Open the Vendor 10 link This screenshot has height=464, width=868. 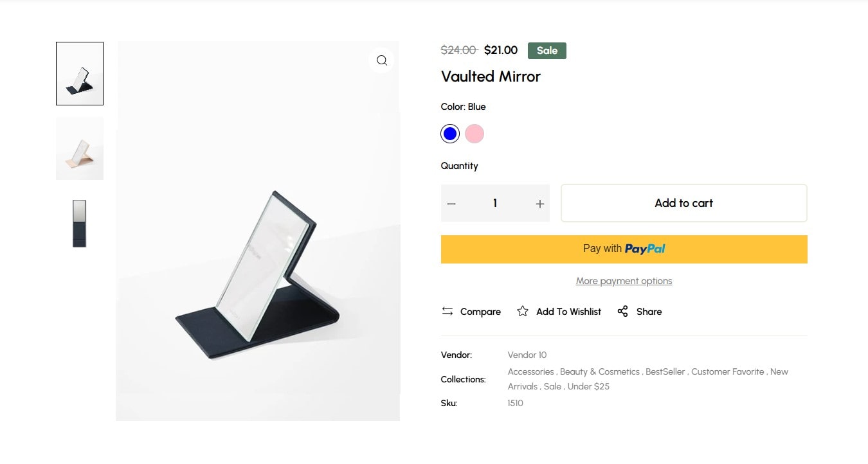point(527,355)
